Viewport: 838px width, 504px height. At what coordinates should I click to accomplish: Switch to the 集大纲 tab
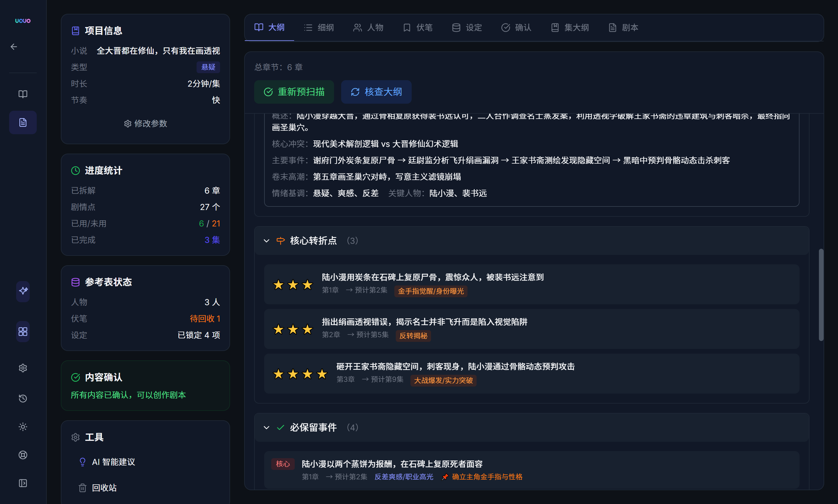point(570,28)
